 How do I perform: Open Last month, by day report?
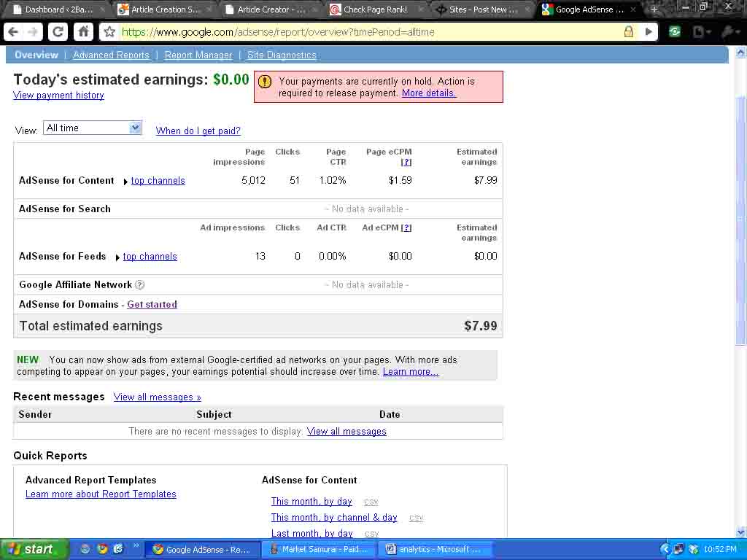click(311, 533)
